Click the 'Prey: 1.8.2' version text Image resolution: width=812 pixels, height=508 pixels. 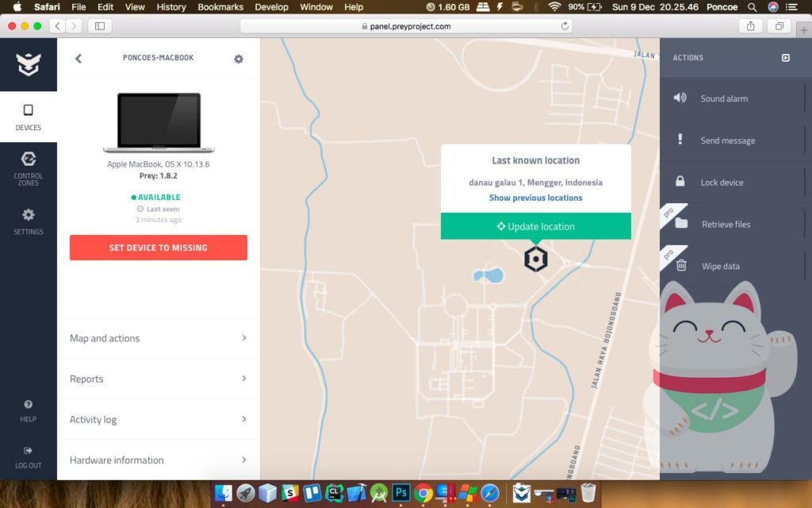point(159,175)
